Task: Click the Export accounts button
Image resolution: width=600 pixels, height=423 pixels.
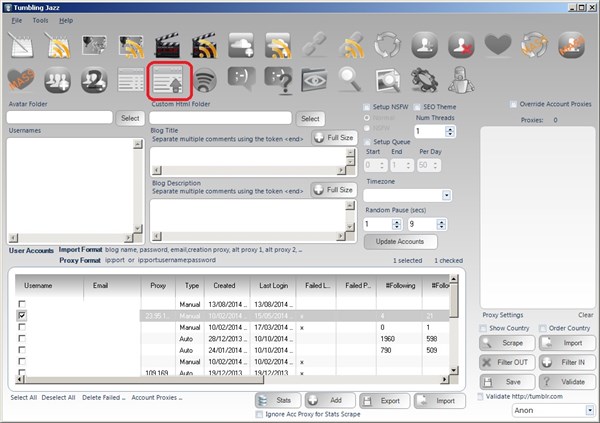Action: (385, 401)
